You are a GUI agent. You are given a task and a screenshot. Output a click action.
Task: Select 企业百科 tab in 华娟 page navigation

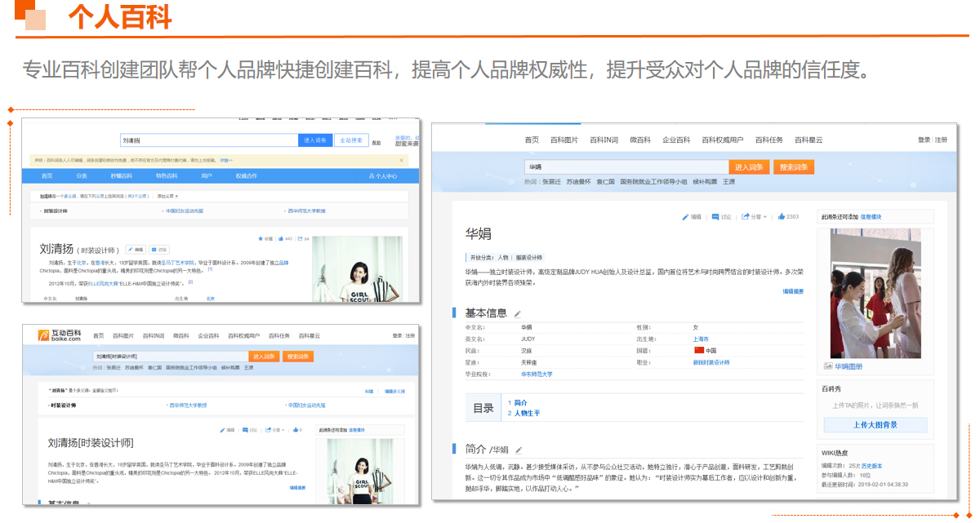click(675, 140)
